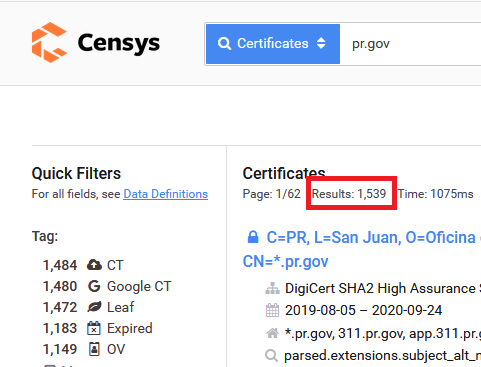Screen dimensions: 481x367
Task: Click the Google G icon
Action: click(x=94, y=286)
